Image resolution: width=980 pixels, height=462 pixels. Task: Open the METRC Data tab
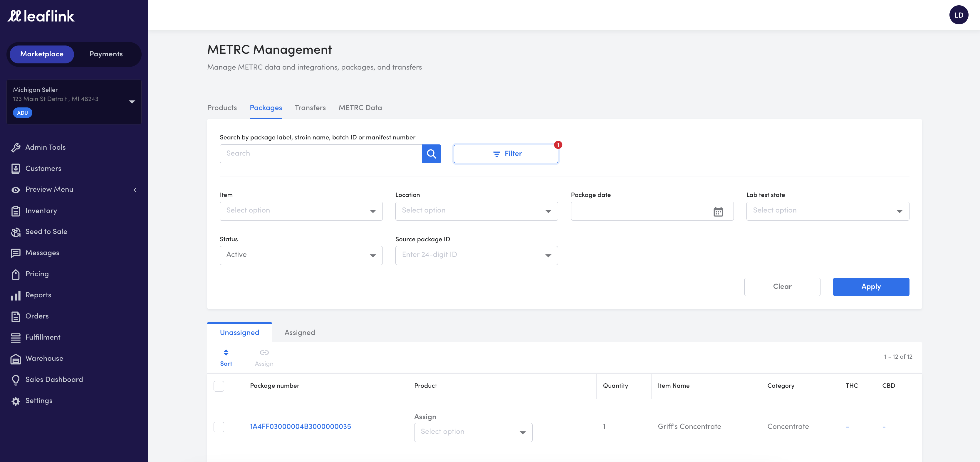[360, 108]
